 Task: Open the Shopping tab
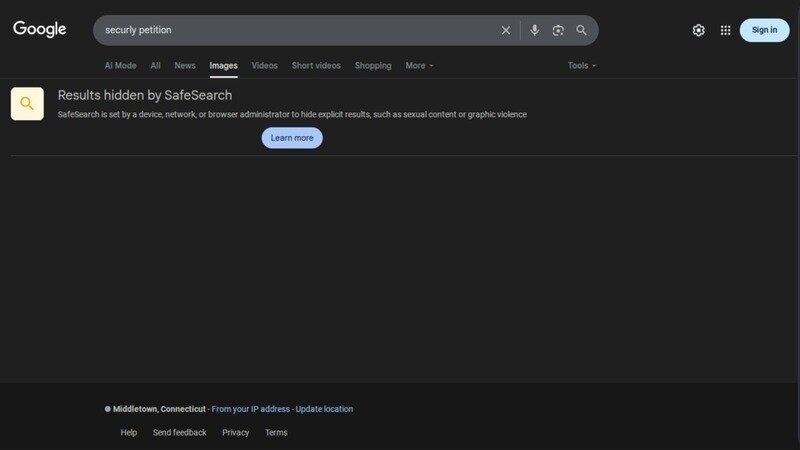373,66
